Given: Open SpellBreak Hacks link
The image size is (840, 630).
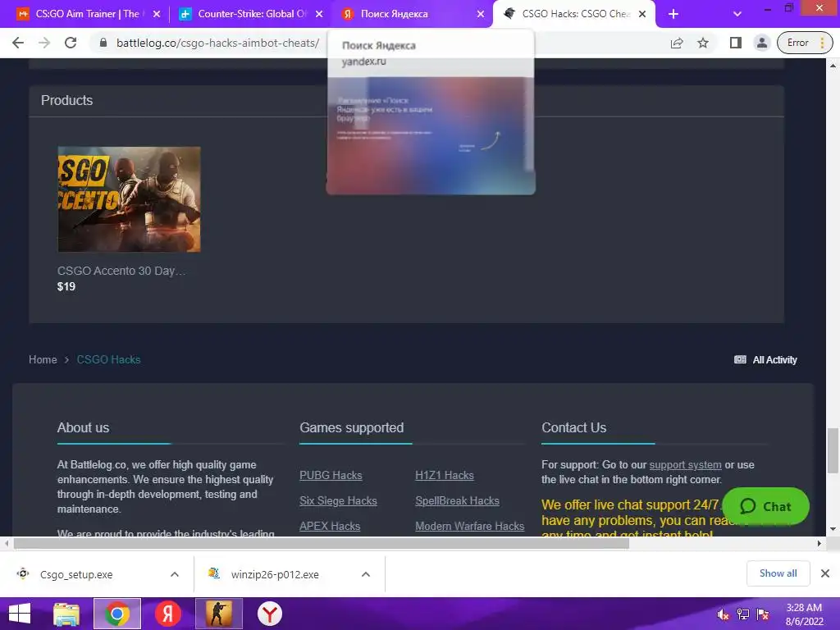Looking at the screenshot, I should pos(457,501).
